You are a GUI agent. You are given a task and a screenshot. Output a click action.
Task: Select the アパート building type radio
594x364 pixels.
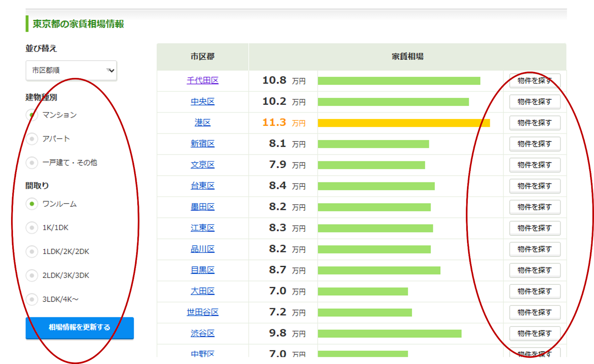(32, 139)
